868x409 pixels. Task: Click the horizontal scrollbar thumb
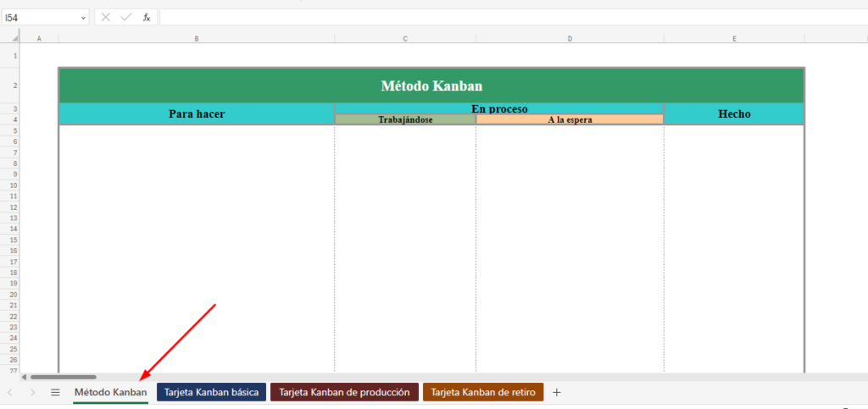(63, 377)
